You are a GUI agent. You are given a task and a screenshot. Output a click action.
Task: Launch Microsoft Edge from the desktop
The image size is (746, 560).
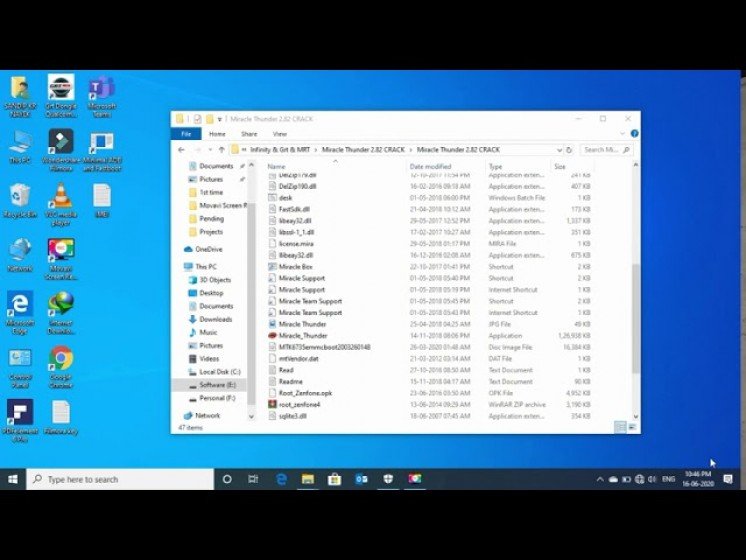tap(20, 313)
